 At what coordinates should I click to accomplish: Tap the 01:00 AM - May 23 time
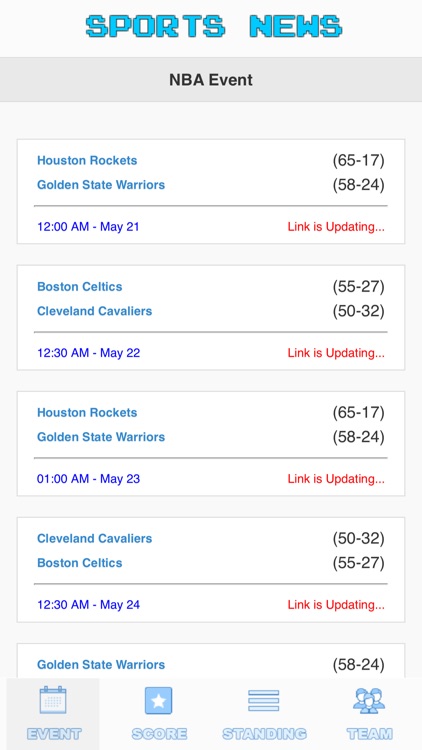point(89,479)
